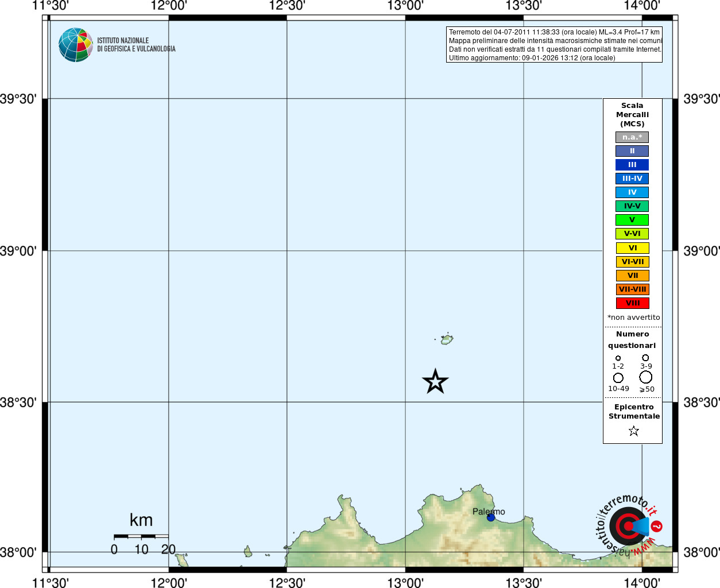Click the "Epicentro Strumentale" legend heading
This screenshot has width=720, height=588.
[634, 412]
